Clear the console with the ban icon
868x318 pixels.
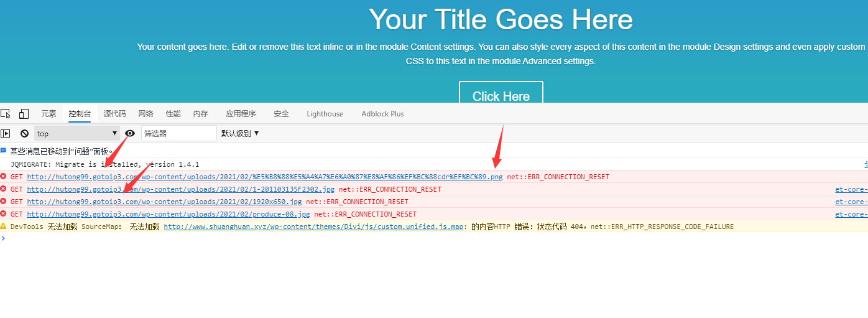pos(25,133)
